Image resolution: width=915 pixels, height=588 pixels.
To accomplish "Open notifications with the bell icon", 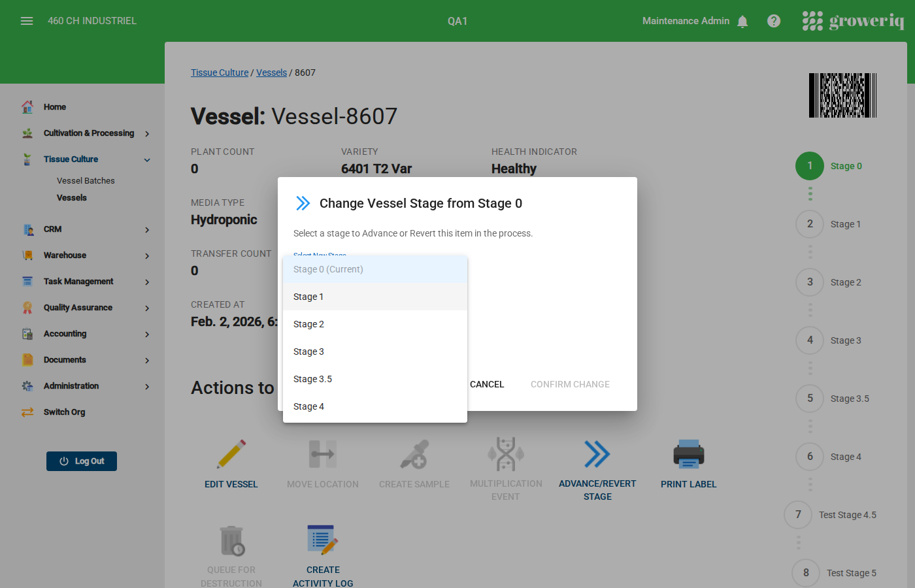I will (x=742, y=21).
